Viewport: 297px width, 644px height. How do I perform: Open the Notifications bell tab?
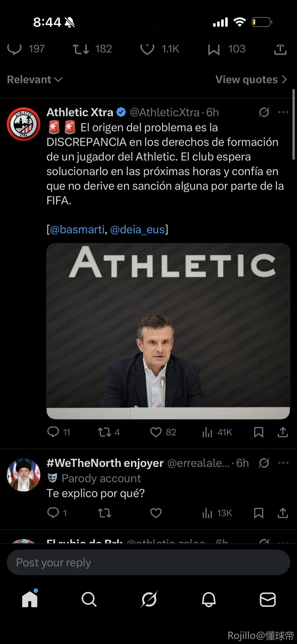coord(209,599)
